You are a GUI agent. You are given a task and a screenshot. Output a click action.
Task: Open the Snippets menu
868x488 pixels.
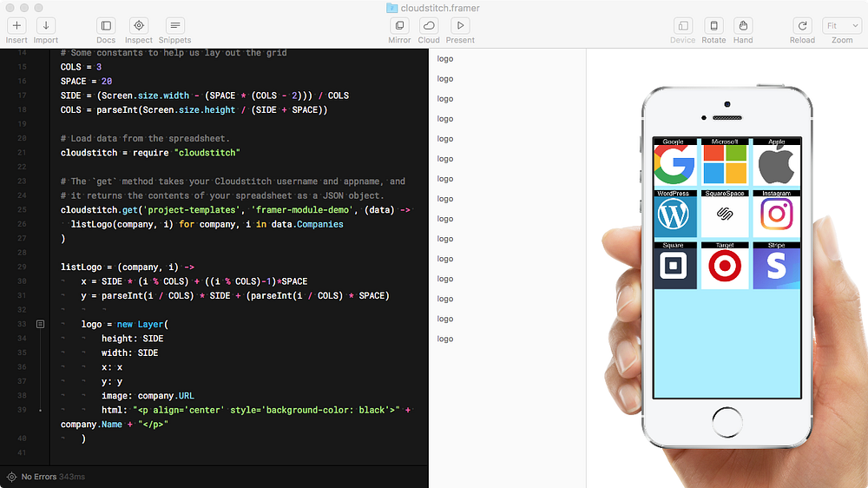coord(175,25)
